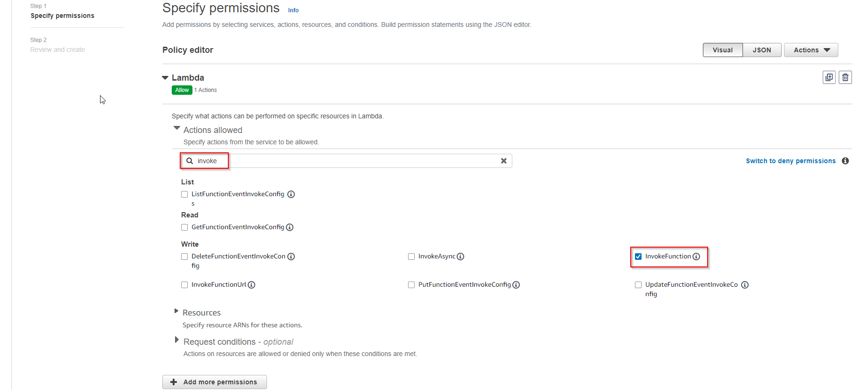The height and width of the screenshot is (390, 868).
Task: Click the info icon beside InvokeFunctionUrl
Action: point(251,285)
